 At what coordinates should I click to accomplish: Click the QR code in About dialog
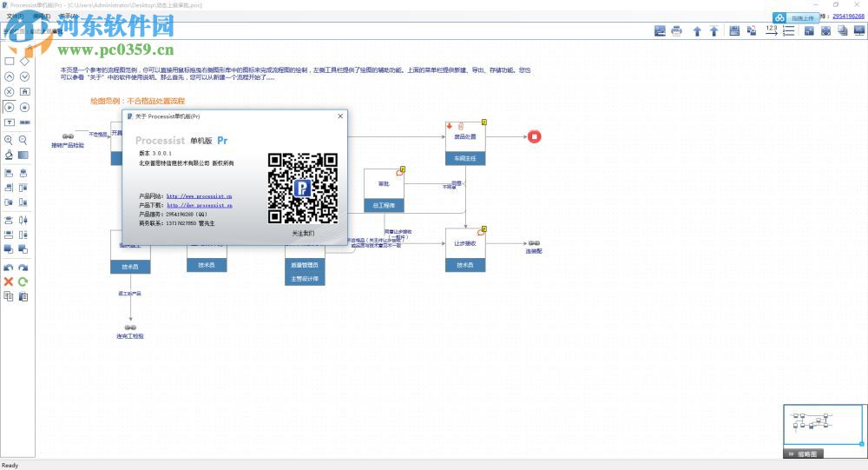(x=303, y=188)
